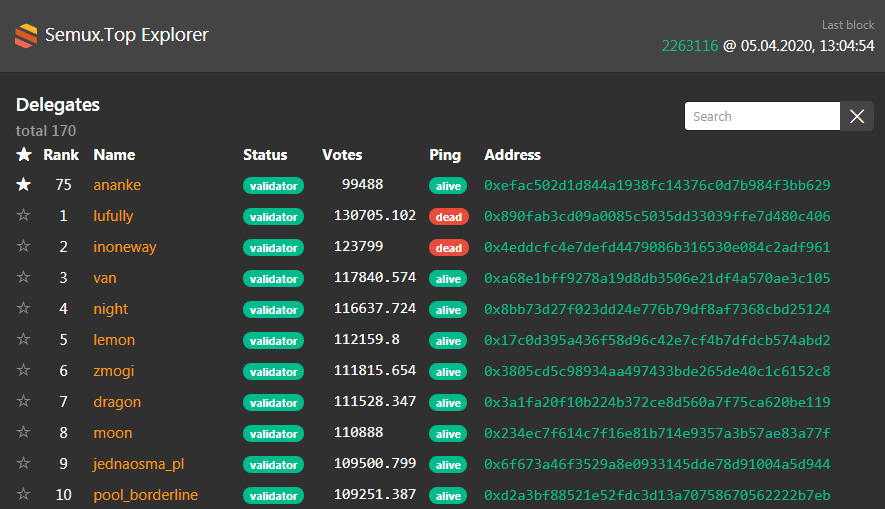Screen dimensions: 885x509
Task: Sort delegates by Ping column
Action: pyautogui.click(x=445, y=155)
